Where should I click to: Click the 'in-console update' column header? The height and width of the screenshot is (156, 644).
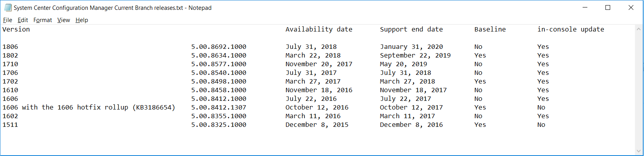571,30
